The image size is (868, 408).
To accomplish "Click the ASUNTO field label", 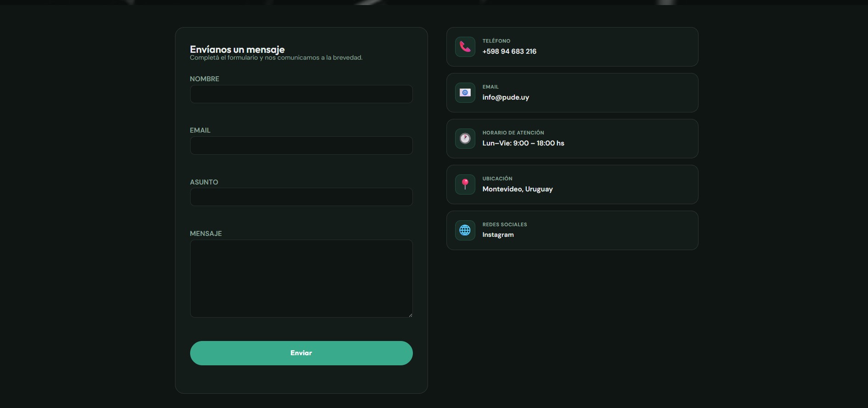I will coord(204,182).
